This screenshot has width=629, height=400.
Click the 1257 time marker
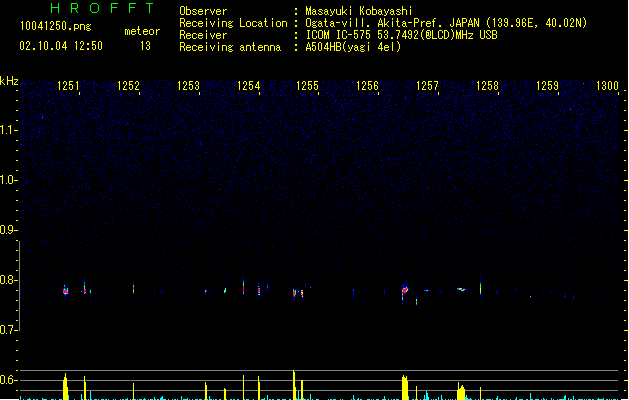coord(427,86)
